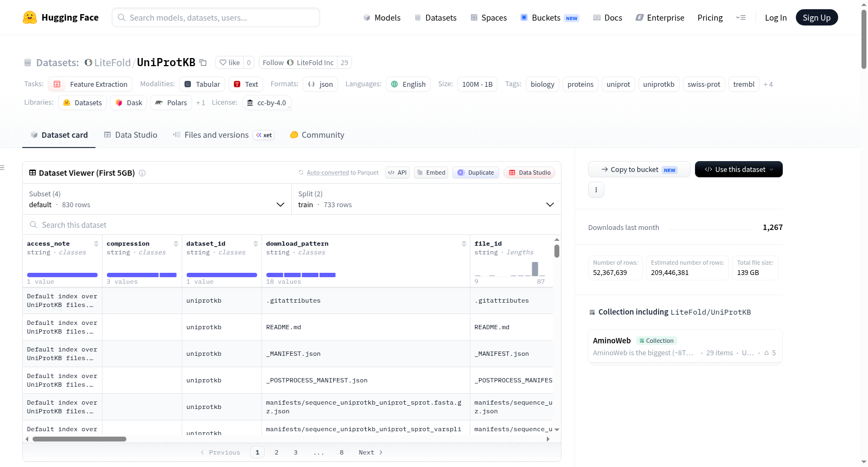The height and width of the screenshot is (467, 868).
Task: Click the Sign Up button
Action: [817, 17]
